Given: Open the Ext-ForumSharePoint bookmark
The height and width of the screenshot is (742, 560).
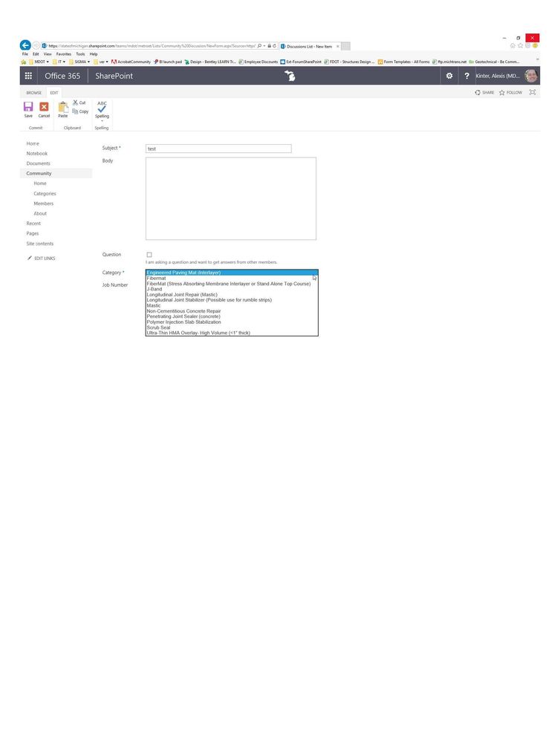Looking at the screenshot, I should click(301, 62).
